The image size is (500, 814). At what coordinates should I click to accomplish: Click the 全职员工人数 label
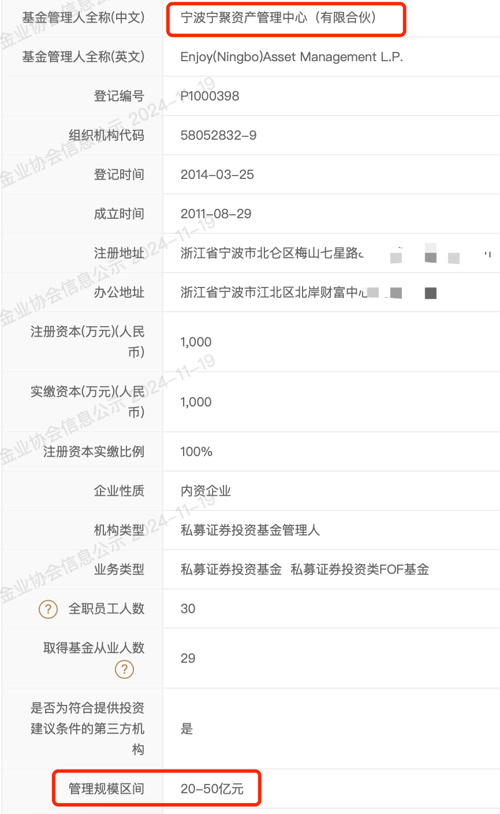tap(106, 609)
